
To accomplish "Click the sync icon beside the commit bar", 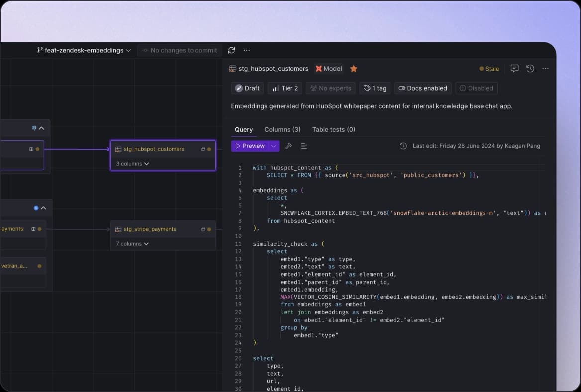I will (231, 50).
